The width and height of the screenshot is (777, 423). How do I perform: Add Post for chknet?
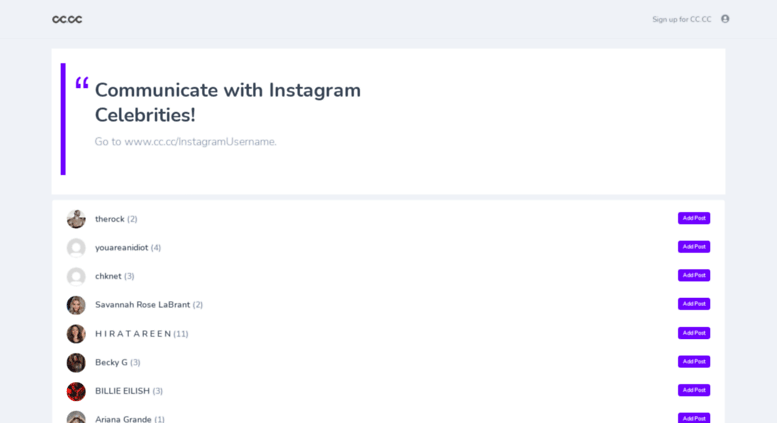coord(694,275)
